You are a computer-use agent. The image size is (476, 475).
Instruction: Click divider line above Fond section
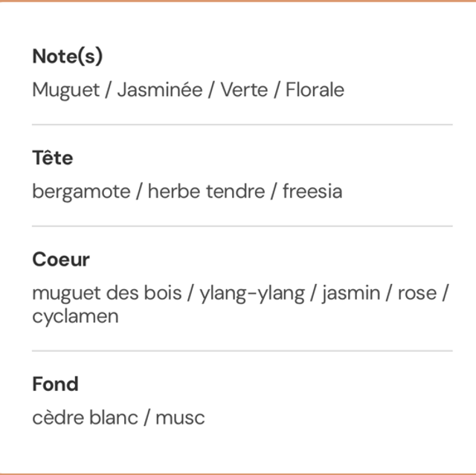pos(242,350)
